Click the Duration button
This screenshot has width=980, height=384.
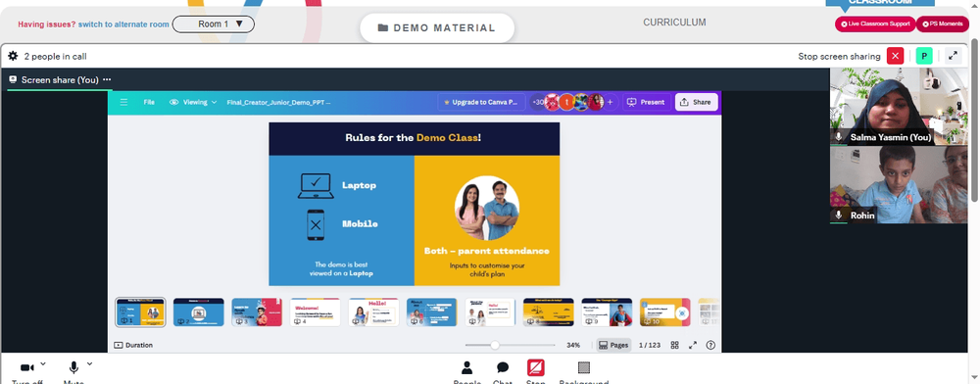[133, 345]
